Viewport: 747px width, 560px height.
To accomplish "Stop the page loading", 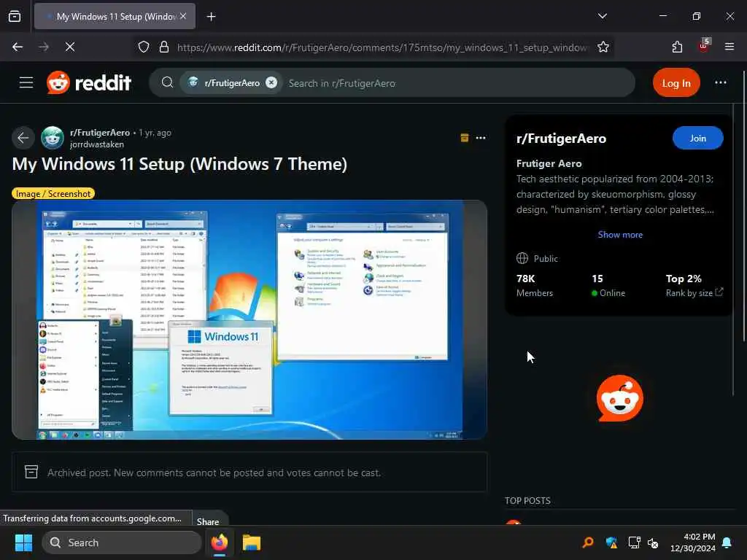I will point(69,47).
